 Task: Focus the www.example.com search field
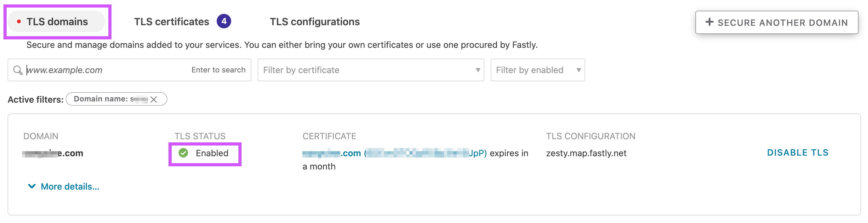pos(129,70)
